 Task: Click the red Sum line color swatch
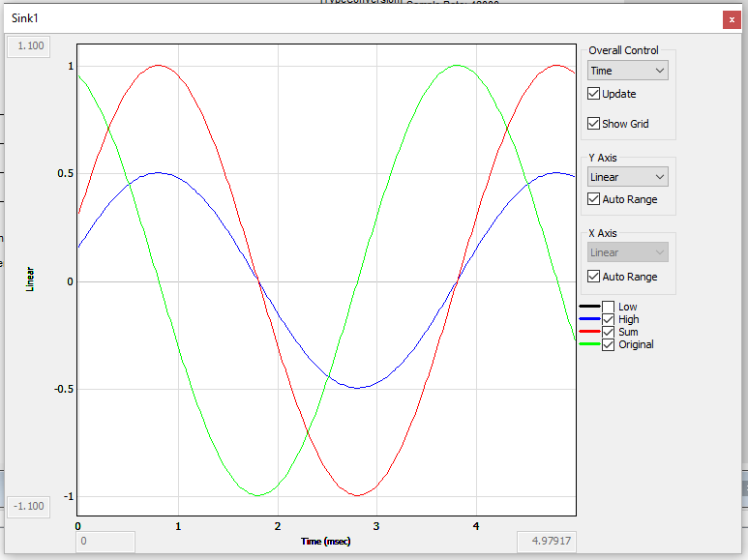tap(589, 332)
